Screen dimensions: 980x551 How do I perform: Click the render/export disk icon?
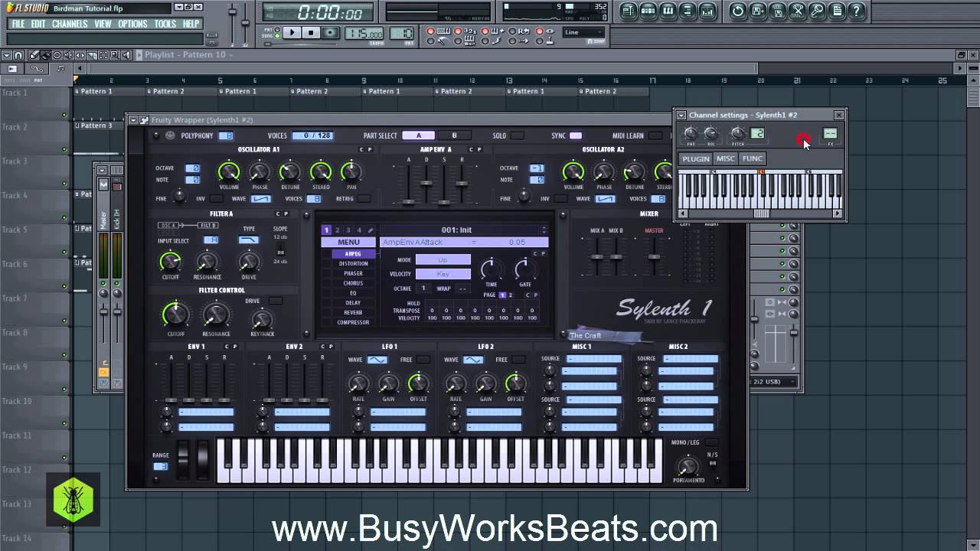tap(779, 11)
